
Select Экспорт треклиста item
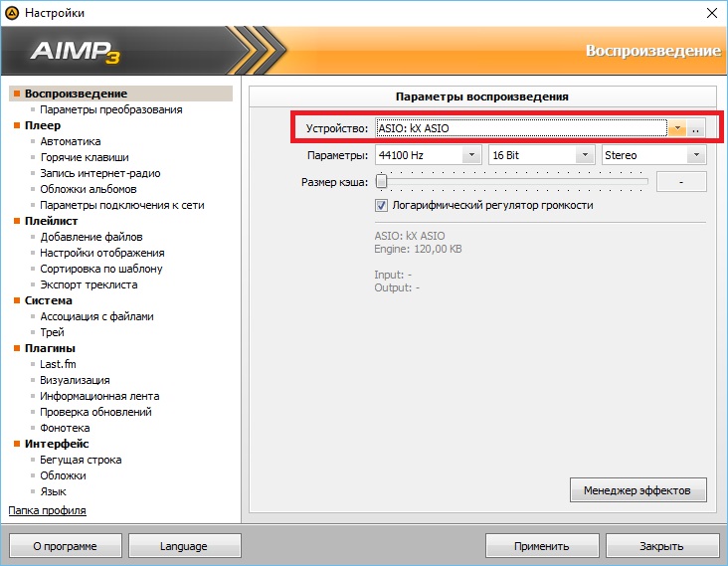point(89,284)
